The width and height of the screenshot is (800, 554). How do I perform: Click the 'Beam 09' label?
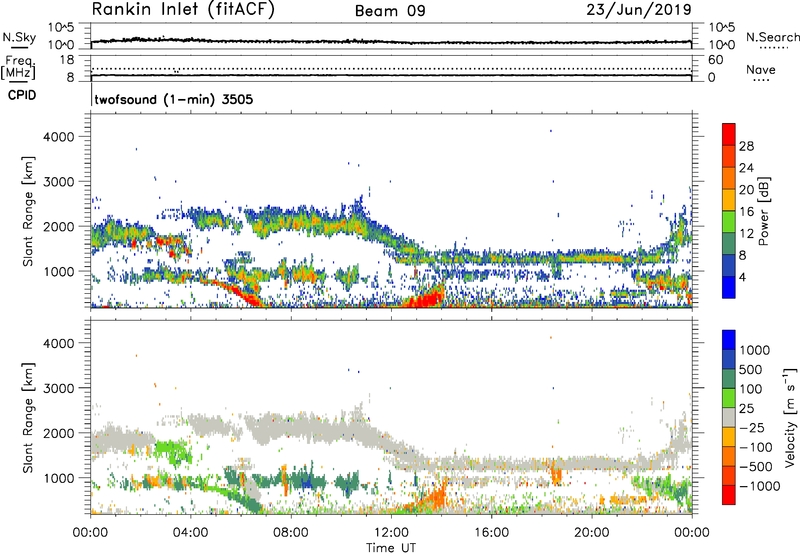390,11
